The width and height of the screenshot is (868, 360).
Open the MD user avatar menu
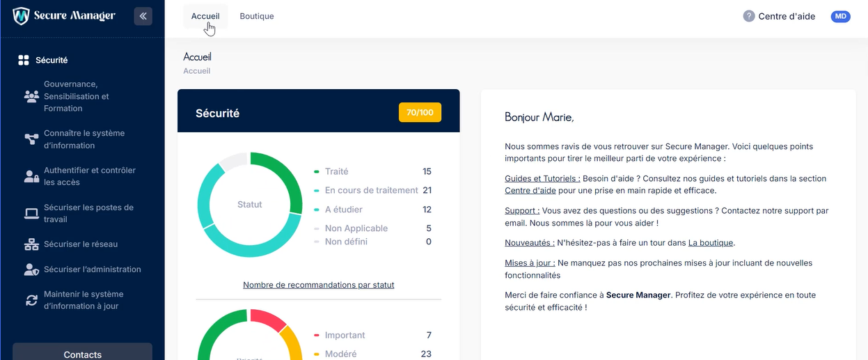[x=841, y=16]
